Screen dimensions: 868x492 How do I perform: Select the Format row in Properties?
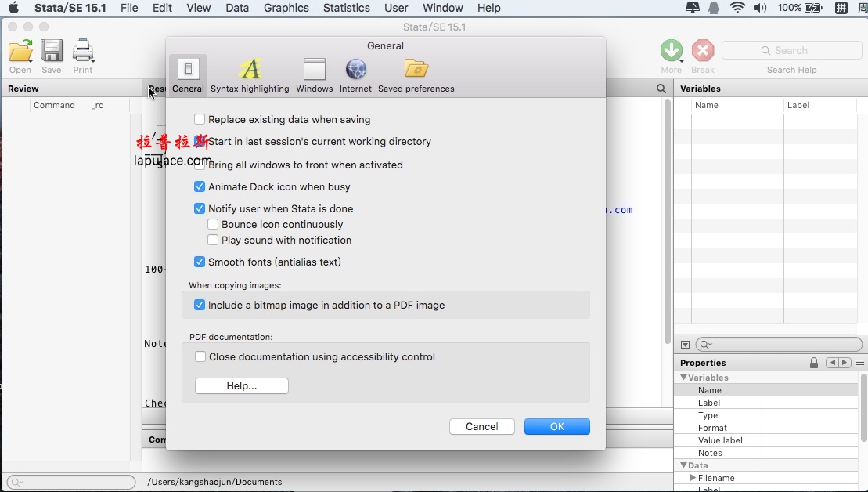[766, 428]
